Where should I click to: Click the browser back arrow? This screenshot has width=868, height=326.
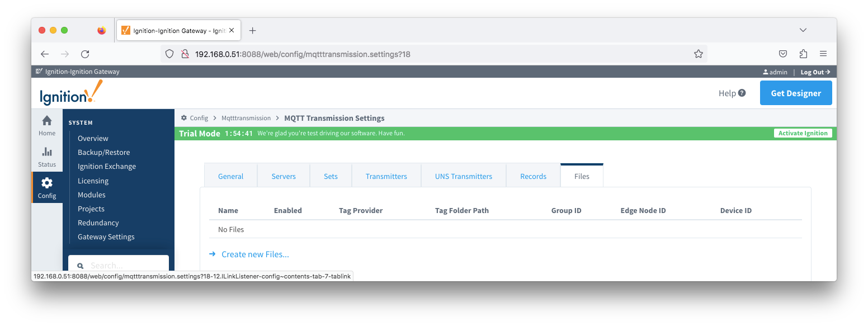coord(45,54)
